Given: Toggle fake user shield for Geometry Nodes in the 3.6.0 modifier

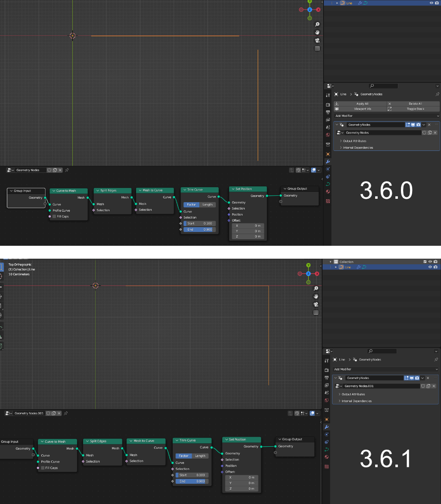Looking at the screenshot, I should pyautogui.click(x=424, y=133).
